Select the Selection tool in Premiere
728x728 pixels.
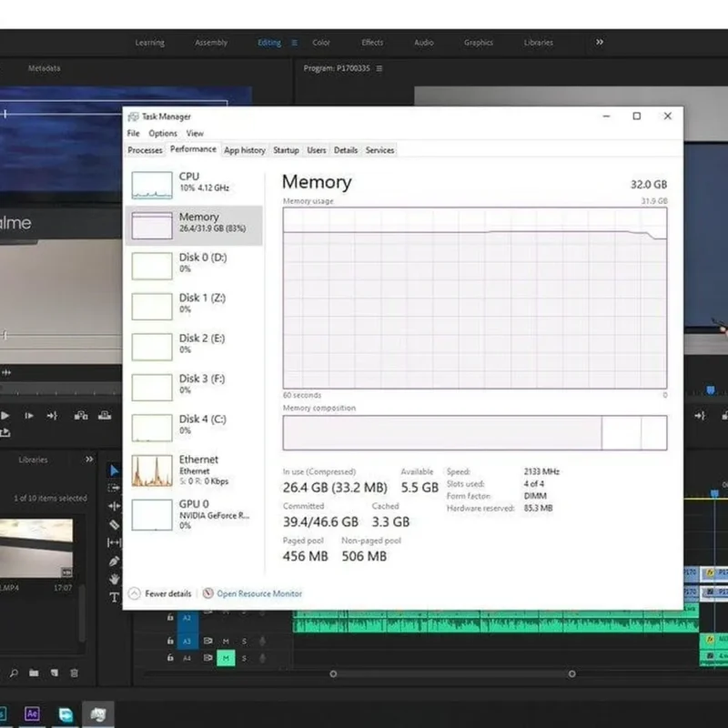pos(115,470)
